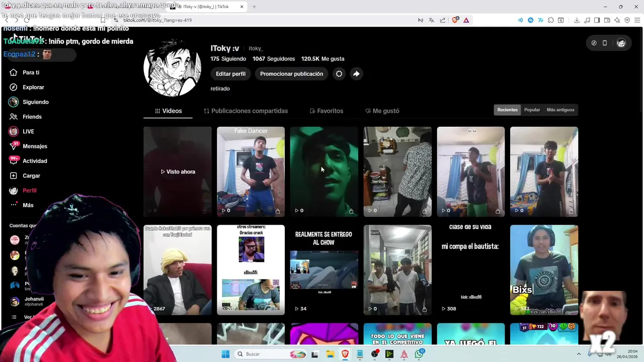Sort videos by Más antiguos

(x=560, y=110)
